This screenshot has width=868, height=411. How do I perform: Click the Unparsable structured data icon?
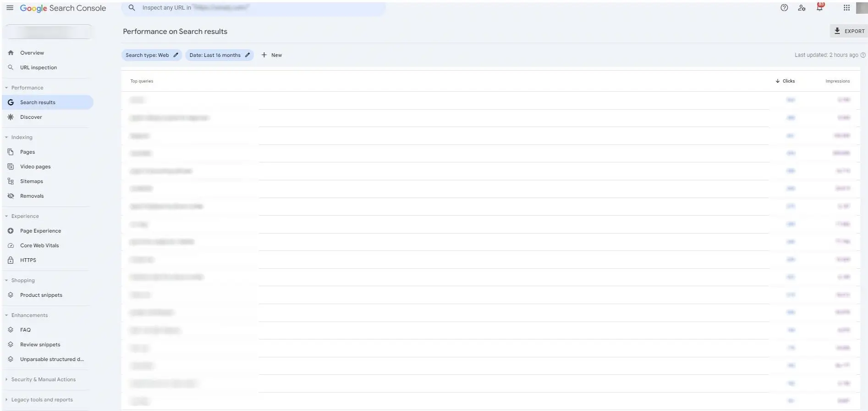coord(11,359)
